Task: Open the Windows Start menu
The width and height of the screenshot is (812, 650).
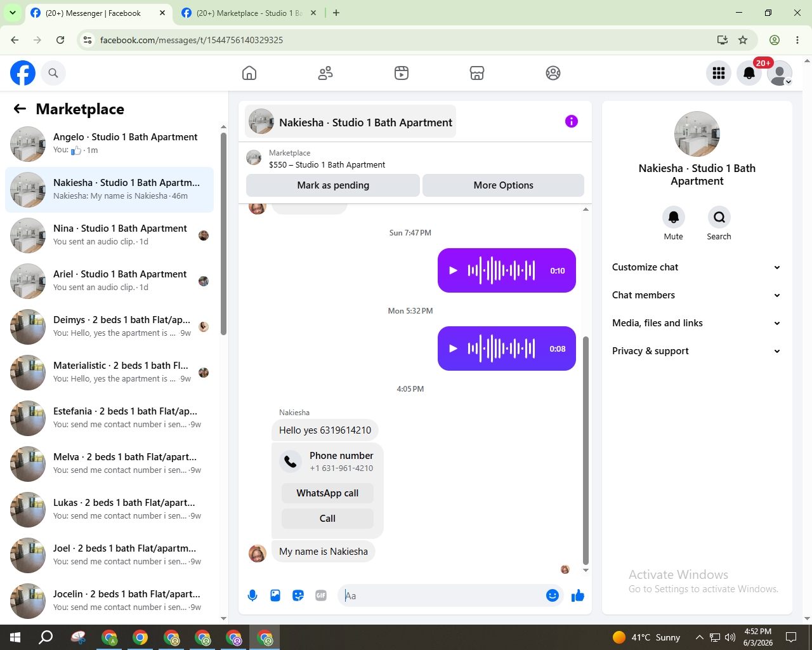Action: [15, 637]
